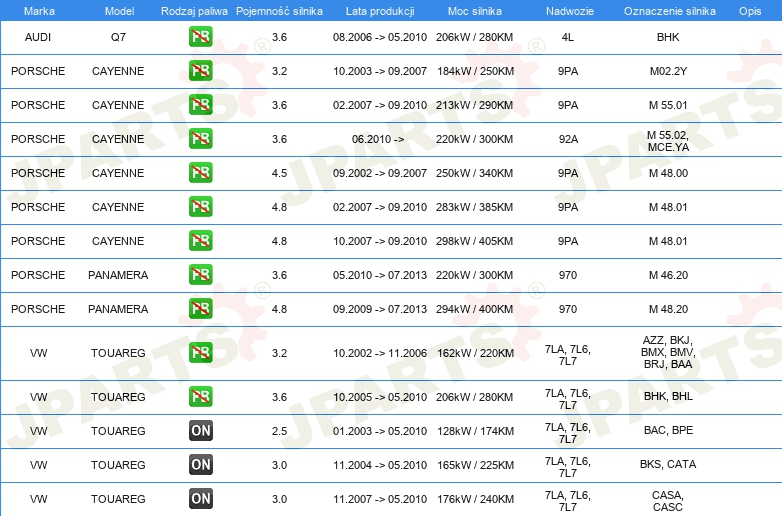This screenshot has height=516, width=782.
Task: Select the AUDI brand cell
Action: (x=38, y=37)
